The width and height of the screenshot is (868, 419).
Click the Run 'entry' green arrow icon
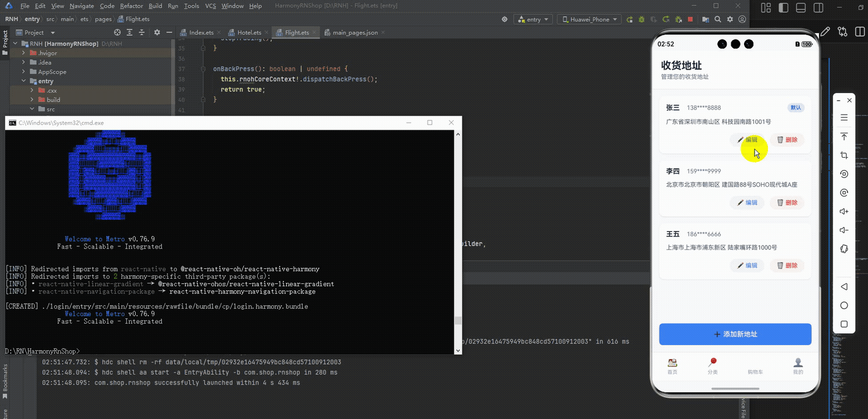(629, 19)
